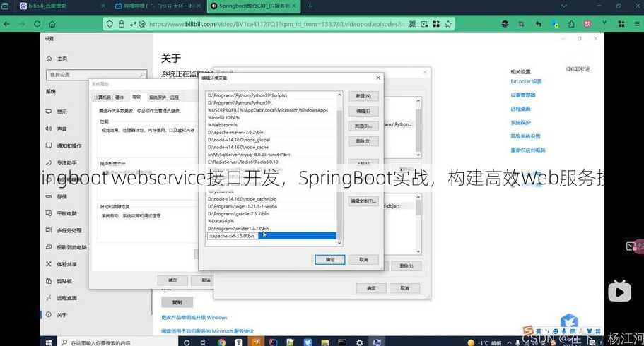
Task: Open 声音 sound settings
Action: 57,129
